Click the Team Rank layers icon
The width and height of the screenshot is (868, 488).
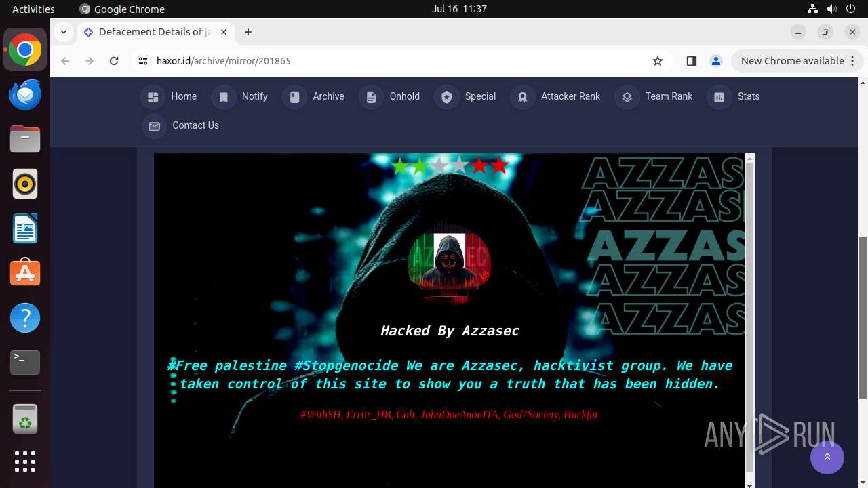coord(627,97)
